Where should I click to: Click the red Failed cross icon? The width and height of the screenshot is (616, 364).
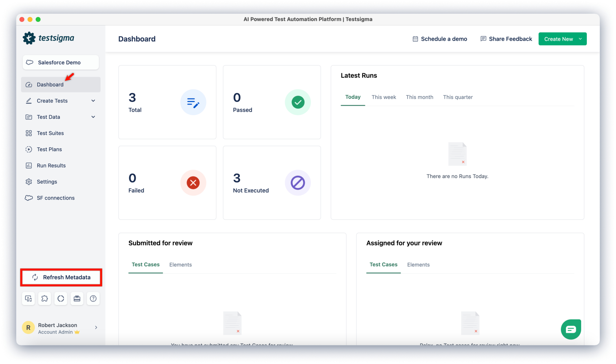click(x=193, y=183)
